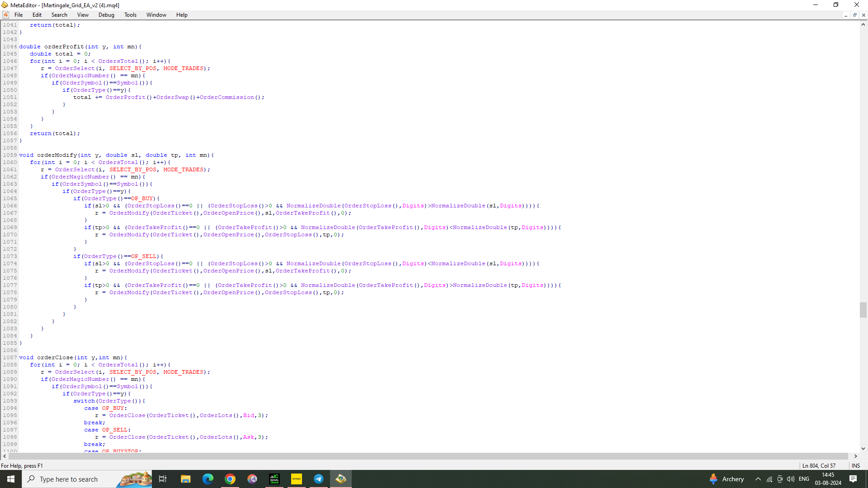Click 'orderClose' function name on line 1087
This screenshot has height=488, width=868.
point(55,357)
